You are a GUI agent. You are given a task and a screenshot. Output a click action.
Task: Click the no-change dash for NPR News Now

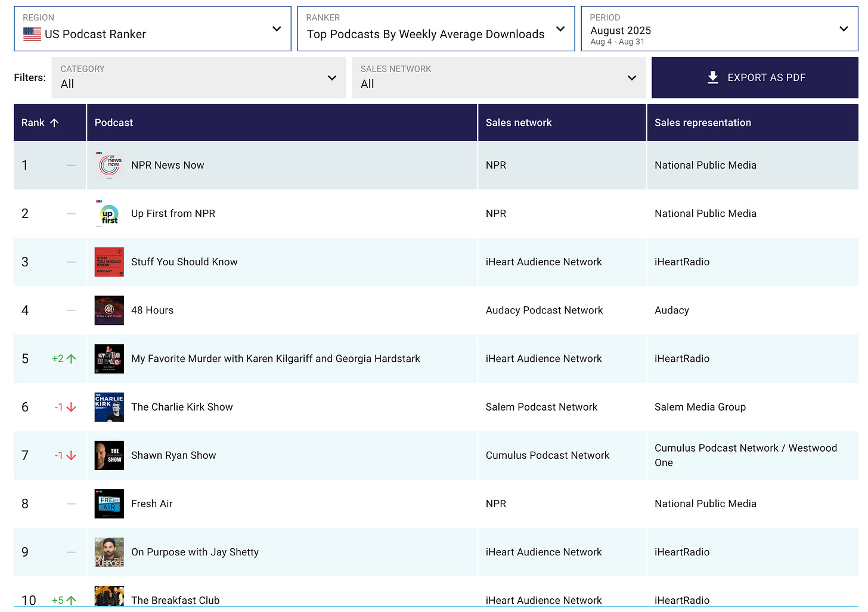[71, 165]
